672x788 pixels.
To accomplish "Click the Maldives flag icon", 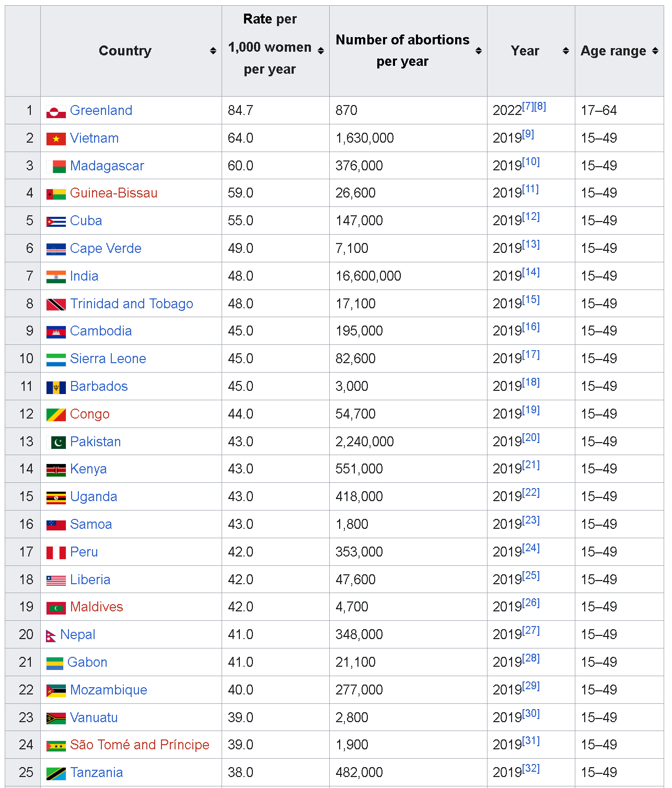I will [56, 608].
